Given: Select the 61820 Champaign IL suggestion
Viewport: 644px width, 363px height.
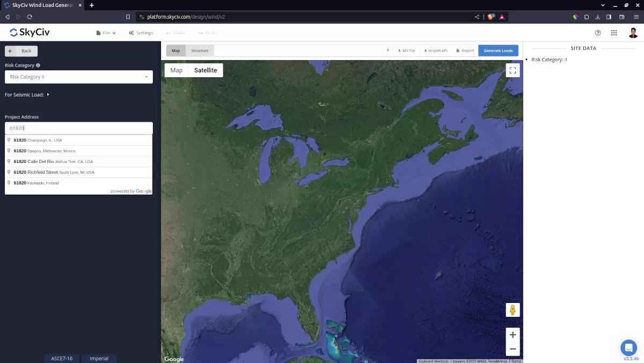Looking at the screenshot, I should pos(38,140).
